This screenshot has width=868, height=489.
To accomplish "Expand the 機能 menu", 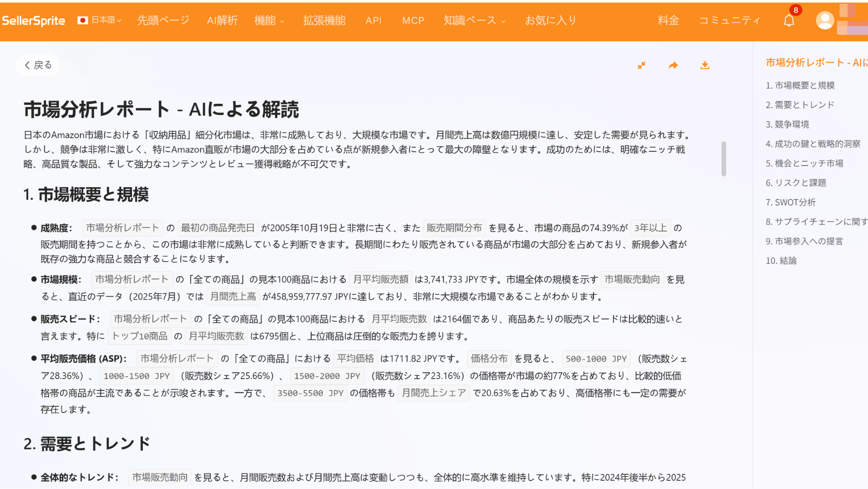I will pos(269,20).
